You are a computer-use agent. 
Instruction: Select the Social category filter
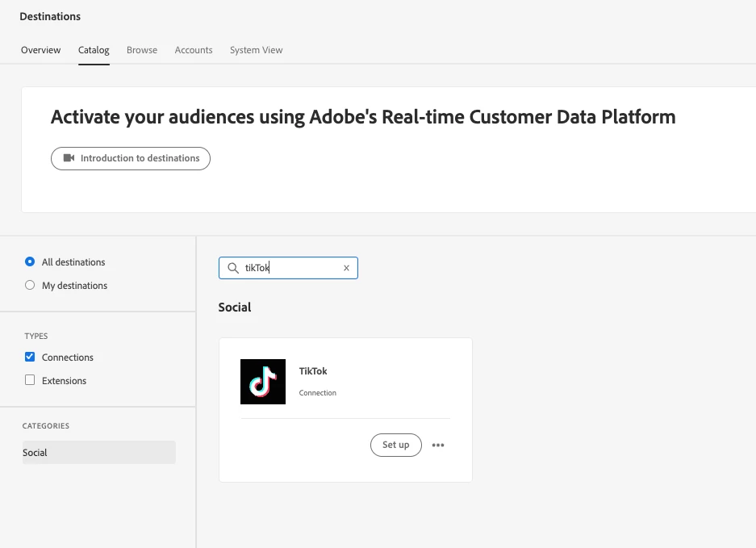[x=99, y=453]
